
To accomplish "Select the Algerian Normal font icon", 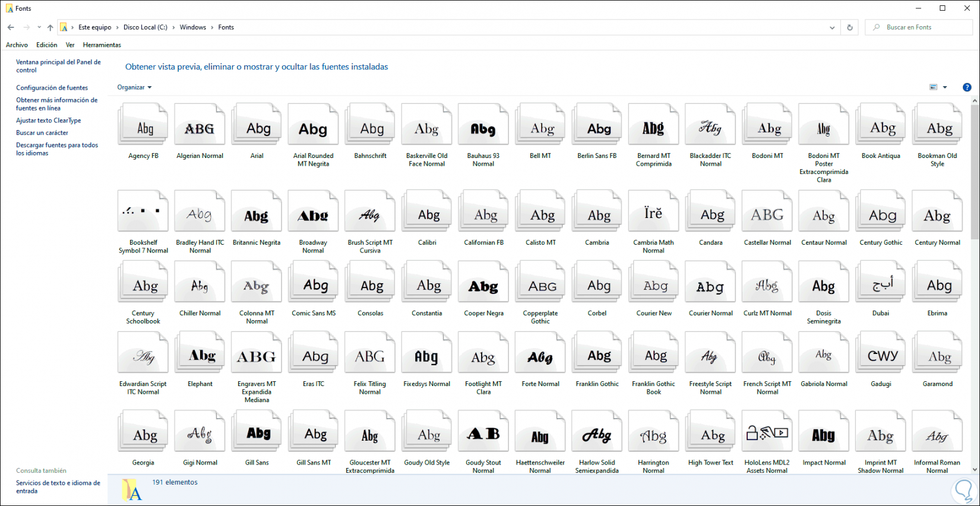I will coord(200,124).
